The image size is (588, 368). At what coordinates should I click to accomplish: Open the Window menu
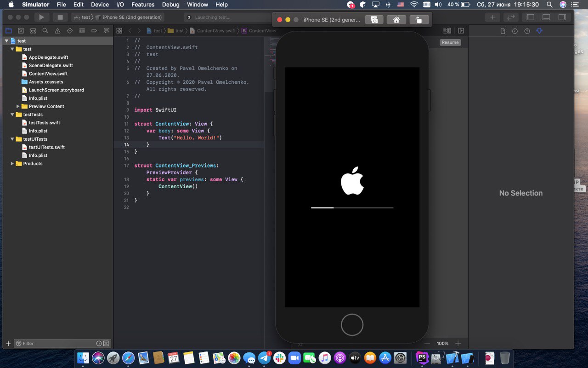click(x=198, y=5)
